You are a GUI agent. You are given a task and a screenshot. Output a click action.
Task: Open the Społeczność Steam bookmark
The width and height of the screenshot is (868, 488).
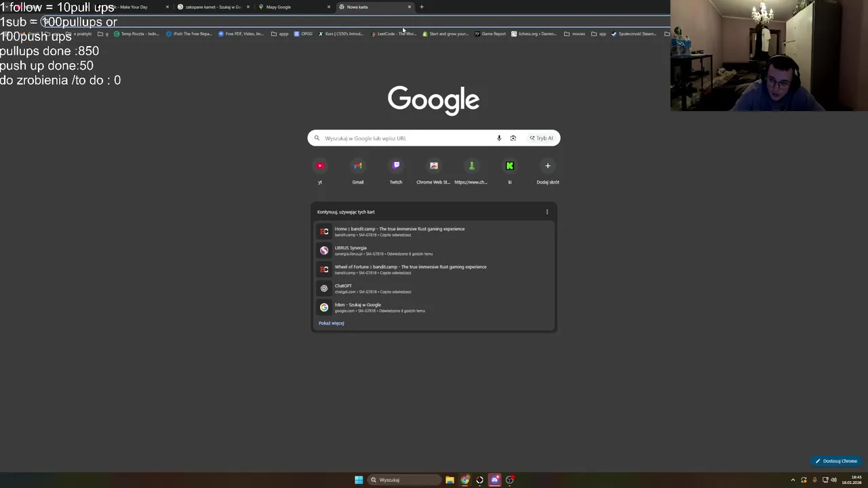click(634, 34)
